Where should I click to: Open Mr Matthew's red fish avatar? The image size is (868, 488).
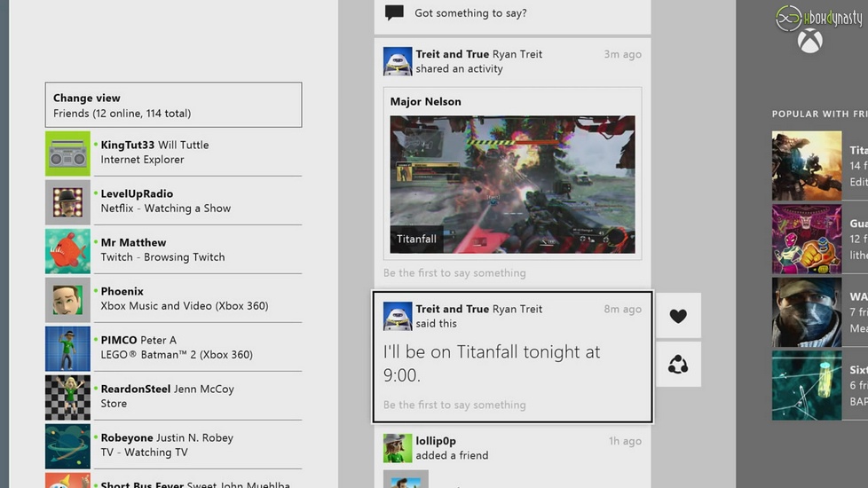(67, 251)
